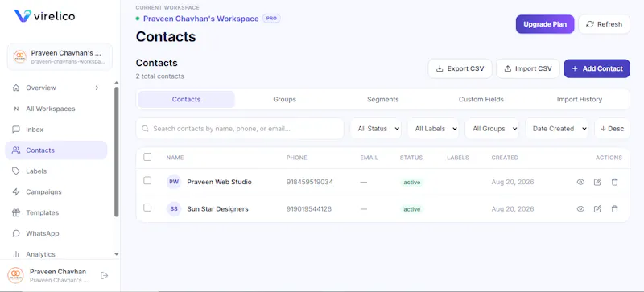View Praveen Web Studio contact details
Image resolution: width=644 pixels, height=292 pixels.
tap(580, 182)
